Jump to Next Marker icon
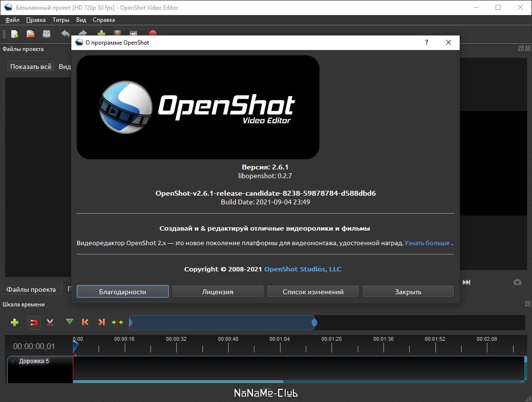Screen dimensions: 532x402 tap(101, 322)
